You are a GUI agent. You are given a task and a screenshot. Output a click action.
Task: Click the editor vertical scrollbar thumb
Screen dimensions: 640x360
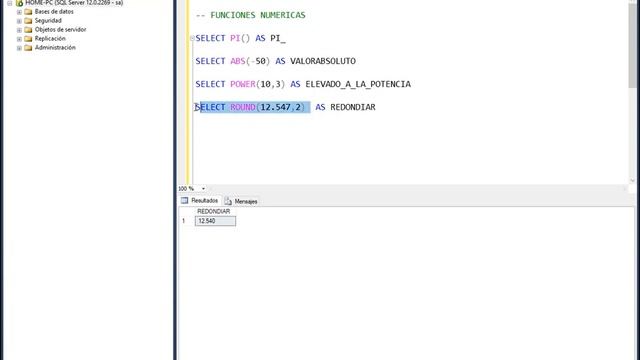point(633,45)
